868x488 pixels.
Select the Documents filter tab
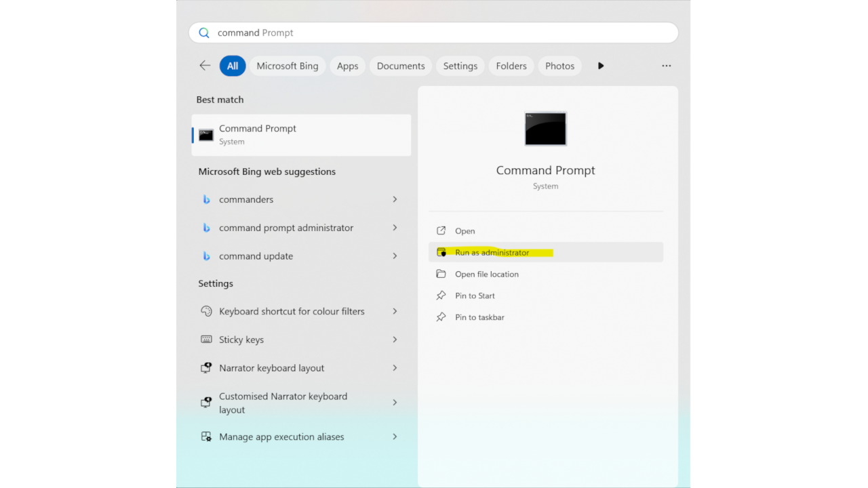click(400, 66)
